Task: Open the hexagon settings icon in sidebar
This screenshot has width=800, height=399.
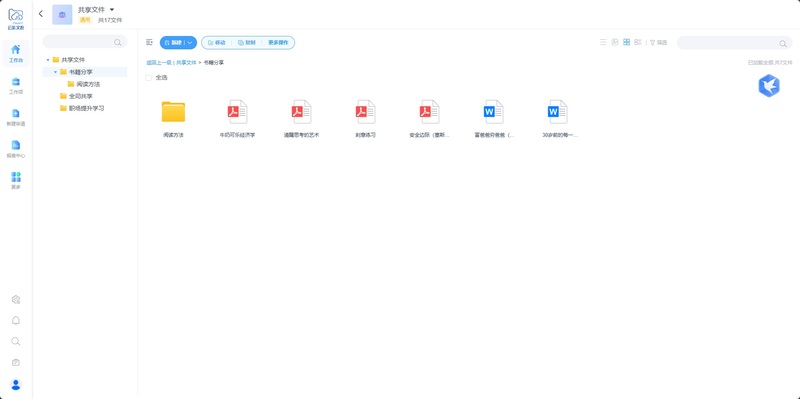Action: 16,300
